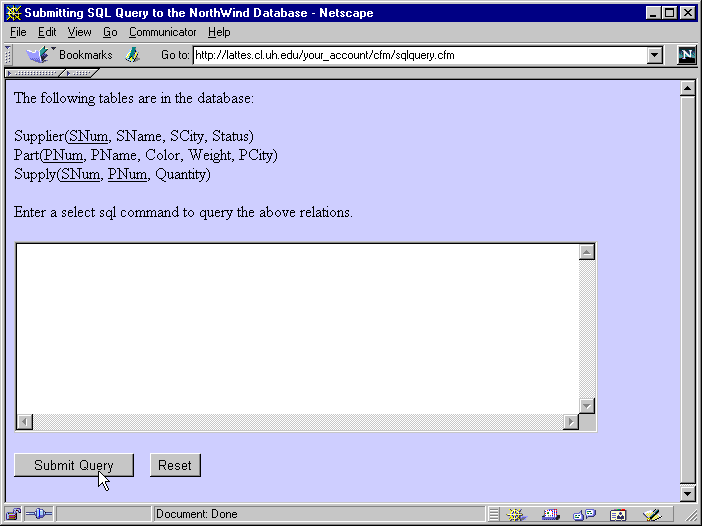Open the Address Book icon in component bar
Screen dimensions: 702x526
click(618, 515)
